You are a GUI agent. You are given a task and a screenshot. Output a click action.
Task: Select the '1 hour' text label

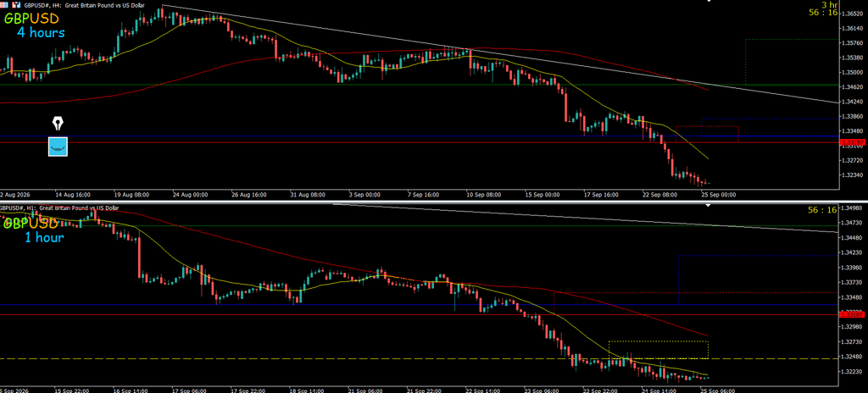[x=44, y=237]
